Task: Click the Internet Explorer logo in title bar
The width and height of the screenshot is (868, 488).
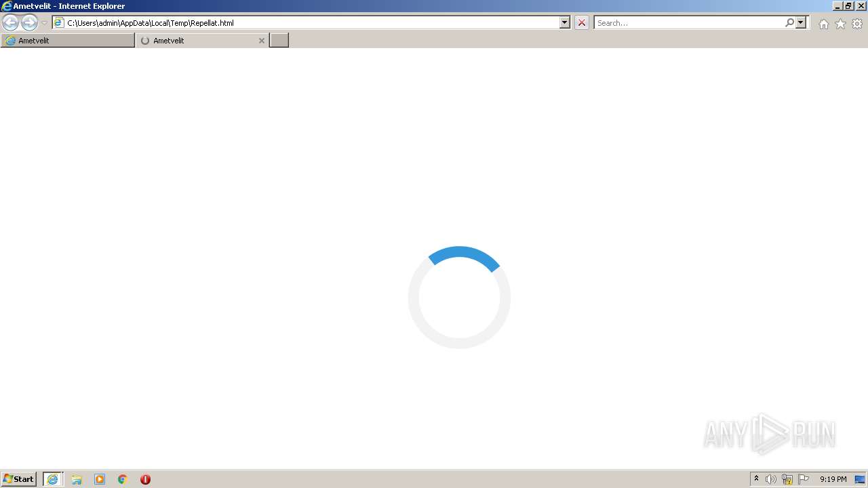Action: [x=7, y=6]
